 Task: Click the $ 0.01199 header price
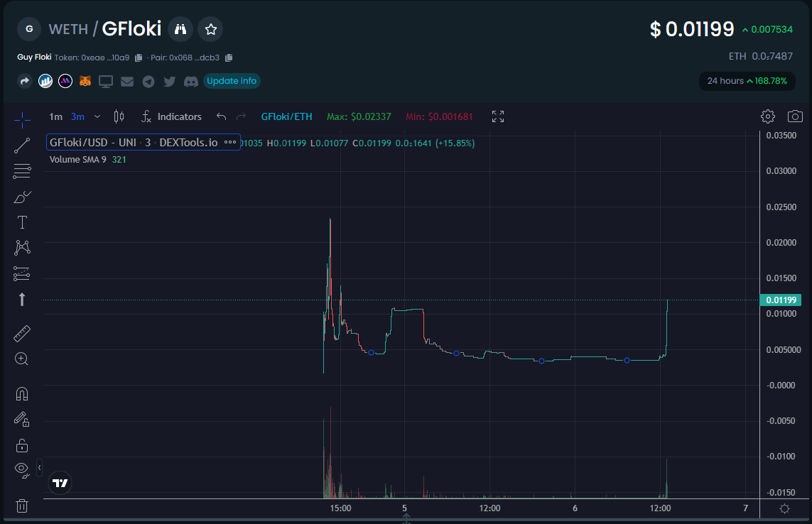(x=692, y=29)
